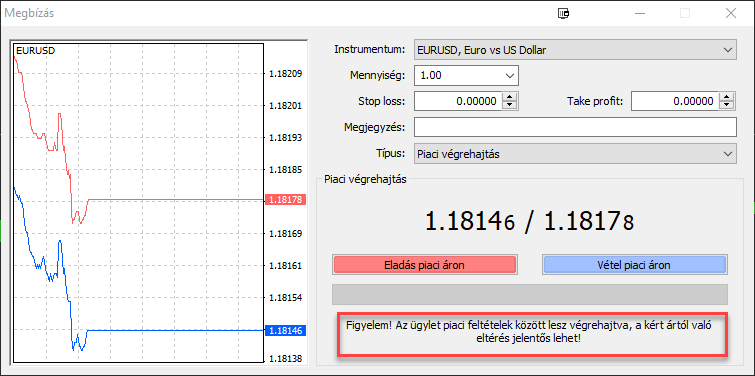The image size is (755, 376).
Task: Click the gray bar below the trade buttons
Action: 530,295
